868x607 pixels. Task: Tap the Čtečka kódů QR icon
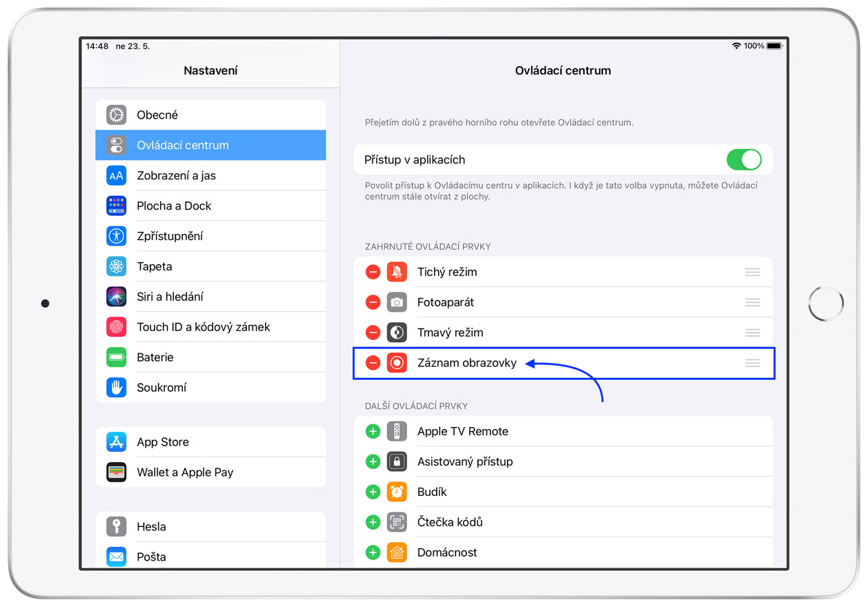tap(397, 522)
